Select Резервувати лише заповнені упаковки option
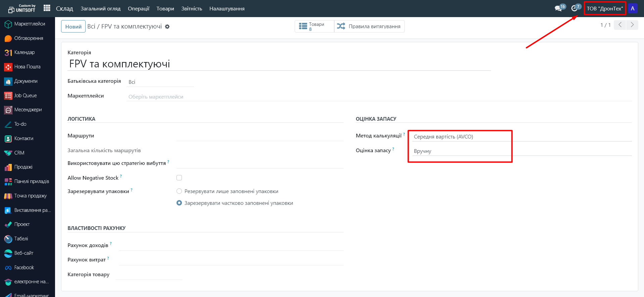This screenshot has width=644, height=297. pos(179,191)
